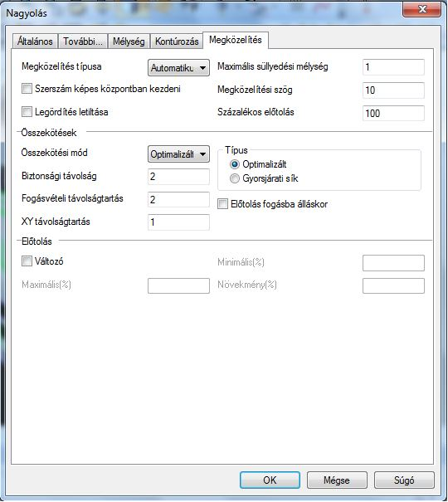448x502 pixels.
Task: Switch to the Általános tab
Action: click(x=35, y=41)
